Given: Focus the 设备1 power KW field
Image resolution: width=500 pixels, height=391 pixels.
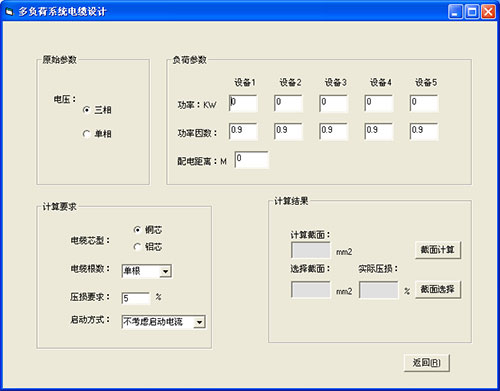Looking at the screenshot, I should (243, 103).
